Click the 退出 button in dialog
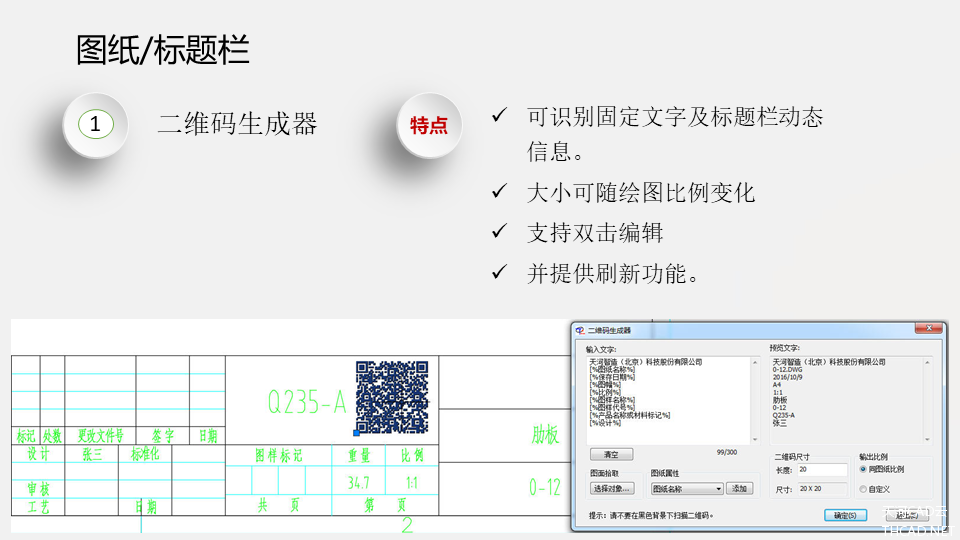Viewport: 960px width, 540px height. click(x=907, y=516)
